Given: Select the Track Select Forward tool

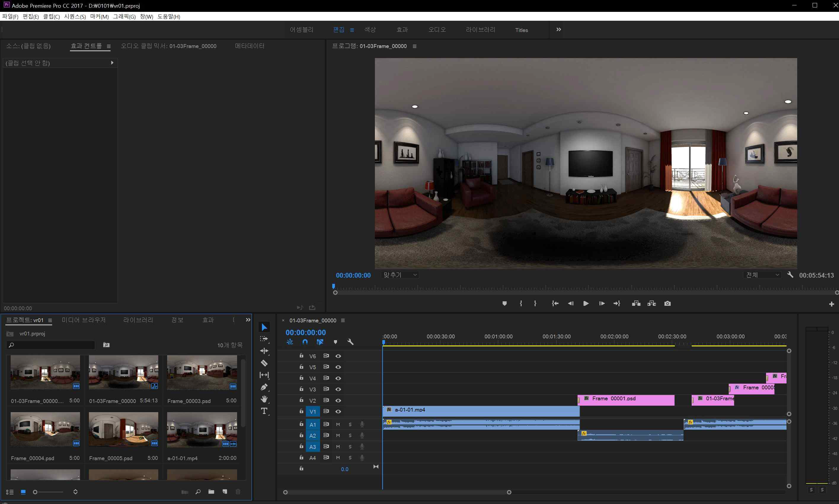Looking at the screenshot, I should pos(264,339).
